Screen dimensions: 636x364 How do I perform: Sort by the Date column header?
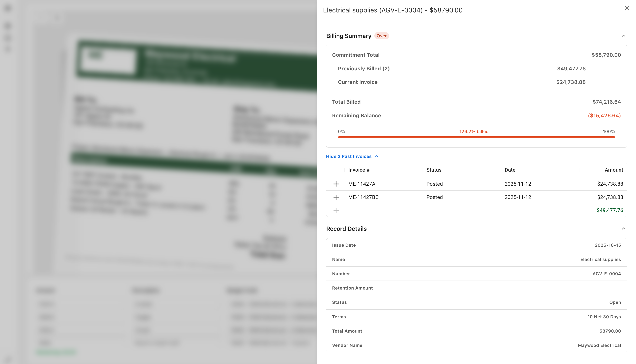coord(510,170)
